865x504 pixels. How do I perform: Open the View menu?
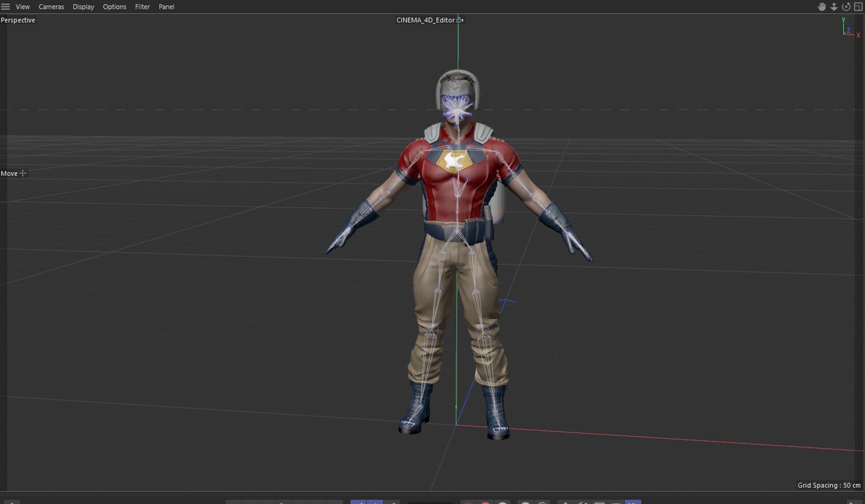22,7
